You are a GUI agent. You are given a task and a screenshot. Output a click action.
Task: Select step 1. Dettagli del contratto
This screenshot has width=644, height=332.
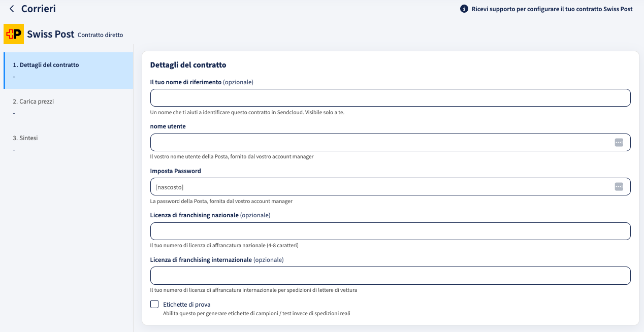coord(68,71)
